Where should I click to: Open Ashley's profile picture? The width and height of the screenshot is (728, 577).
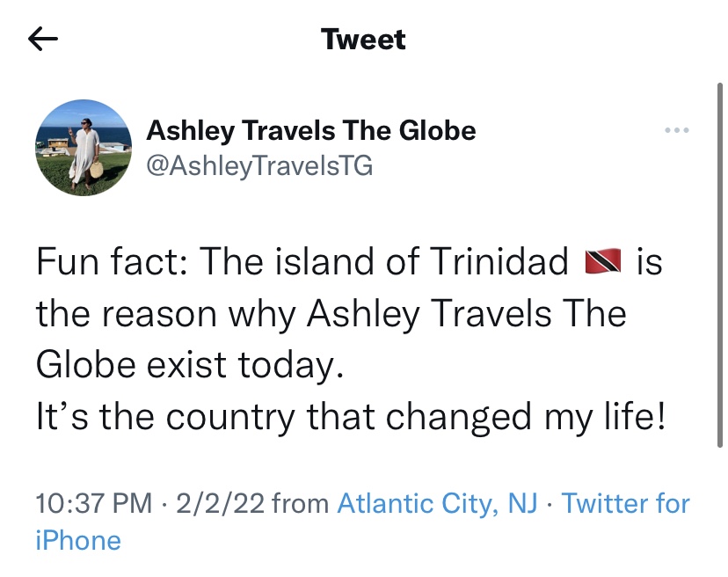tap(84, 147)
